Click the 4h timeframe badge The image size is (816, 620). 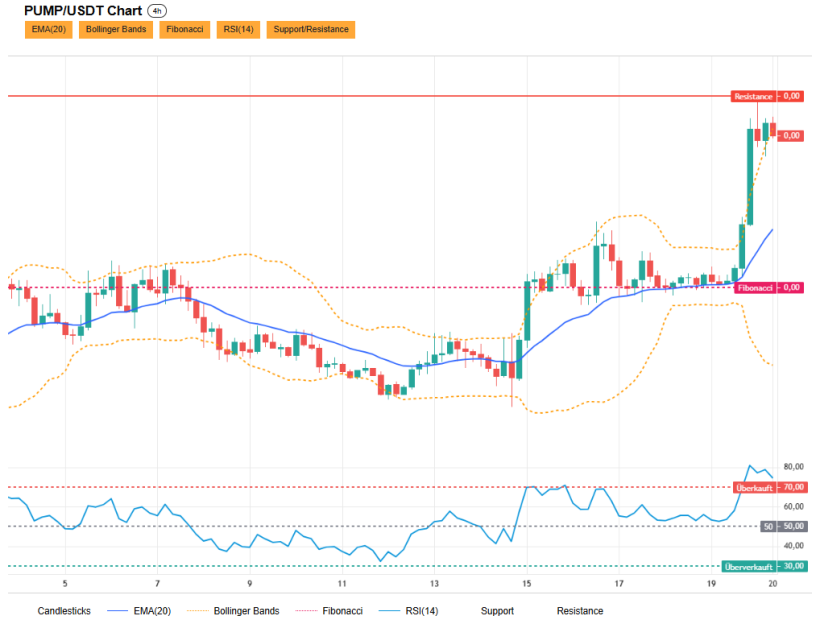[157, 11]
